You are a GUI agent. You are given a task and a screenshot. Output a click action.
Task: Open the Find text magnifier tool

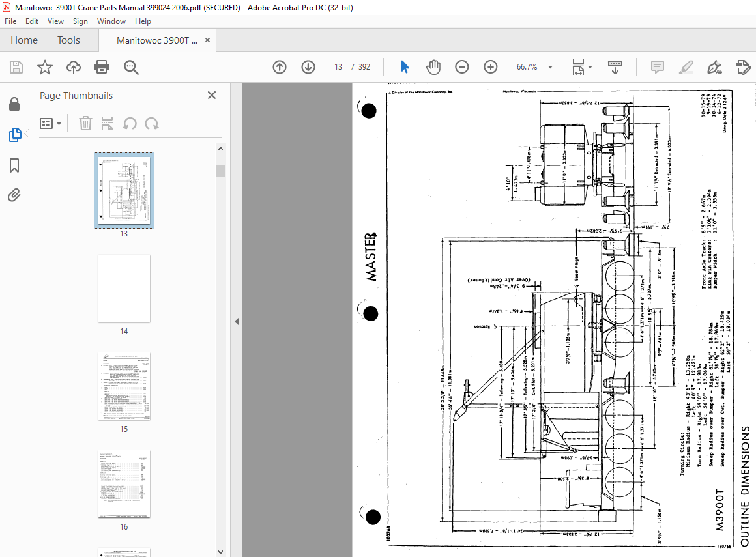pyautogui.click(x=131, y=68)
